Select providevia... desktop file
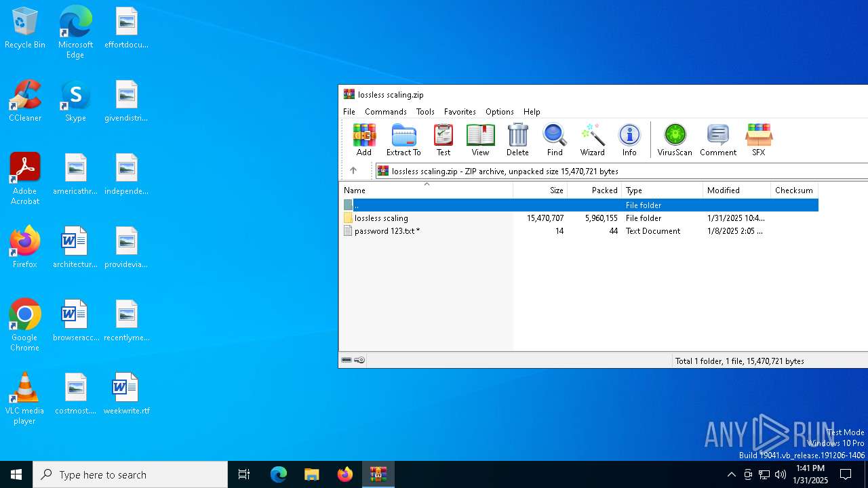Viewport: 868px width, 488px height. tap(126, 247)
